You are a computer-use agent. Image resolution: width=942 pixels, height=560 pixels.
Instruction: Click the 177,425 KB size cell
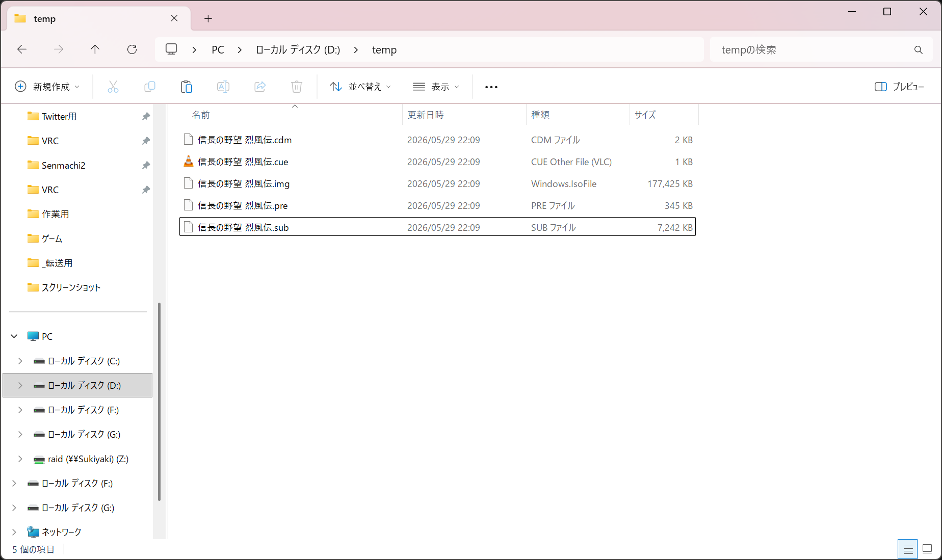(670, 183)
